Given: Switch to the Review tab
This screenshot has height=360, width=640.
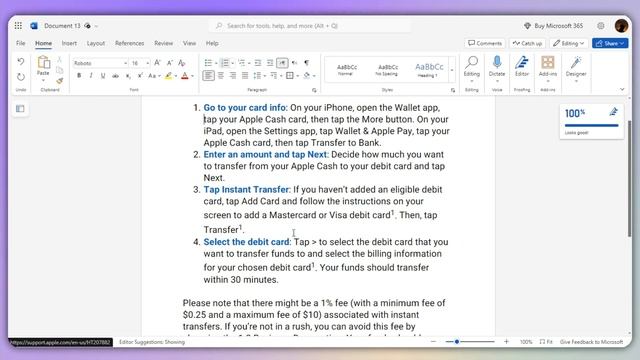Looking at the screenshot, I should (x=163, y=43).
